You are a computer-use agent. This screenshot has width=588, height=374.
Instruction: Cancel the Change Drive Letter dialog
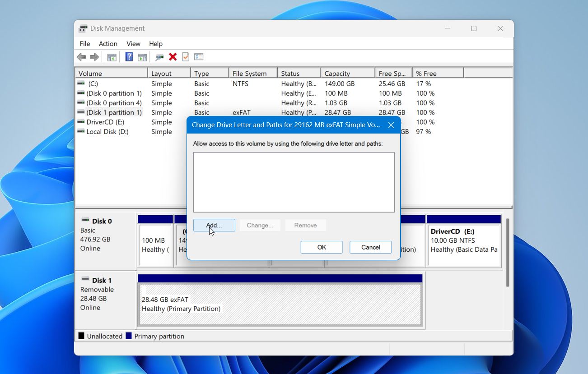point(371,247)
